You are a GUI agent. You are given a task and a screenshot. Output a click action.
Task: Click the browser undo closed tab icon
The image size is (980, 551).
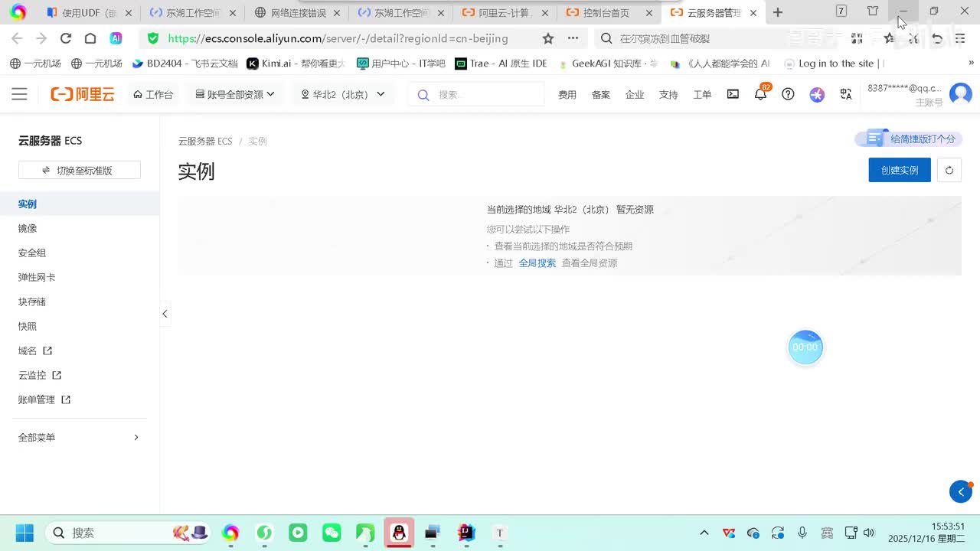[x=937, y=38]
